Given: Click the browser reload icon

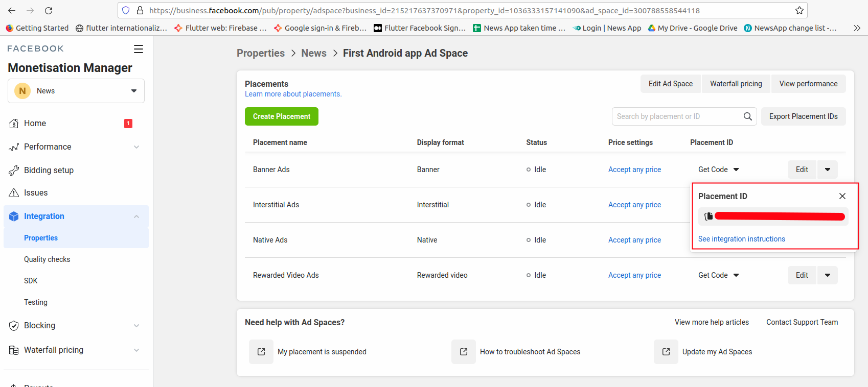Looking at the screenshot, I should pos(49,11).
